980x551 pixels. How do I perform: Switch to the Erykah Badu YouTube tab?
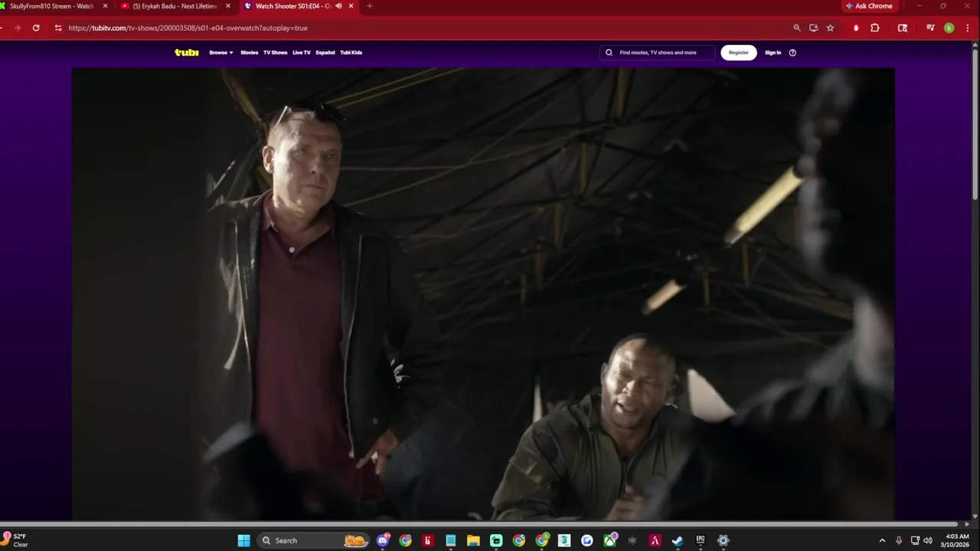point(175,6)
